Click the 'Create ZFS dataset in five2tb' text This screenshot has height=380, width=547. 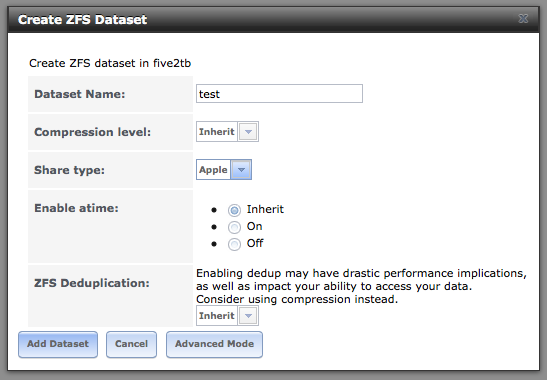coord(110,63)
